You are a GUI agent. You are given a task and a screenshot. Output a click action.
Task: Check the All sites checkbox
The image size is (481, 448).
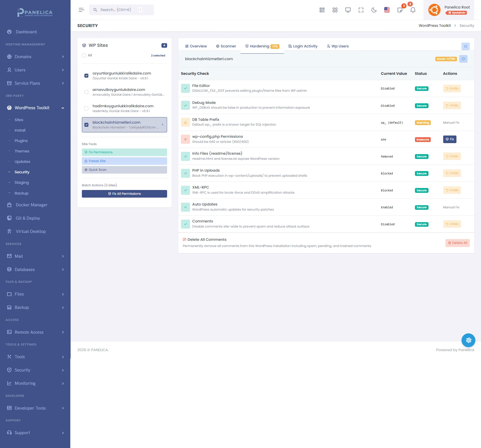tap(84, 55)
